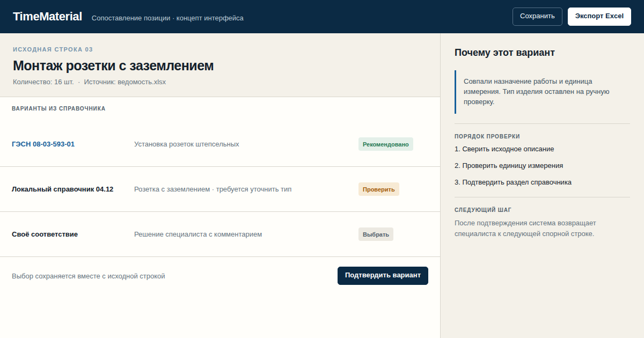Confirm with Подтвердить вариант button
This screenshot has height=338, width=644.
pyautogui.click(x=383, y=276)
